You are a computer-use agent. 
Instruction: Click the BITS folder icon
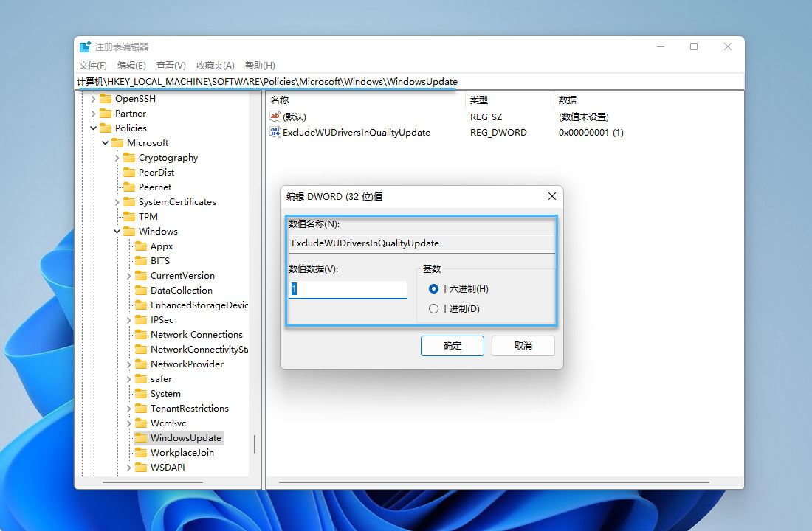pos(142,260)
